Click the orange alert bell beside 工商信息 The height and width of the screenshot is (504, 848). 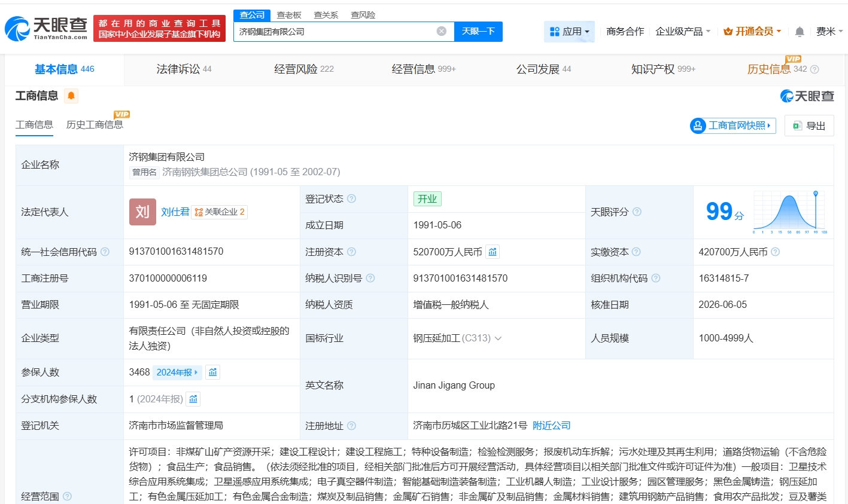pyautogui.click(x=71, y=96)
